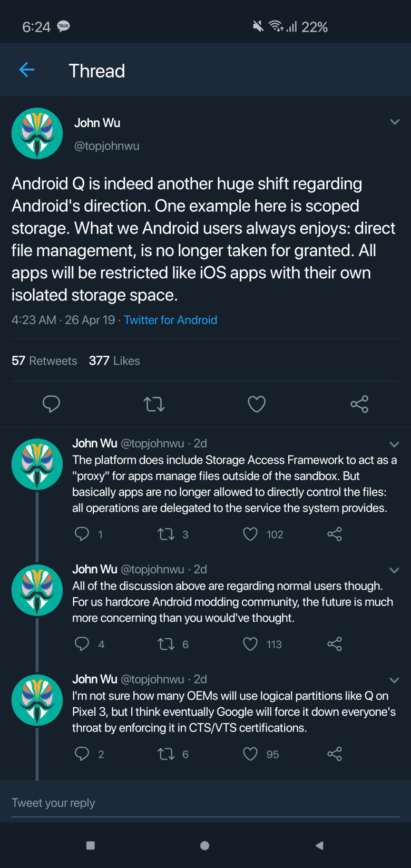Like the Storage Access Framework reply
411x868 pixels.
(x=250, y=534)
